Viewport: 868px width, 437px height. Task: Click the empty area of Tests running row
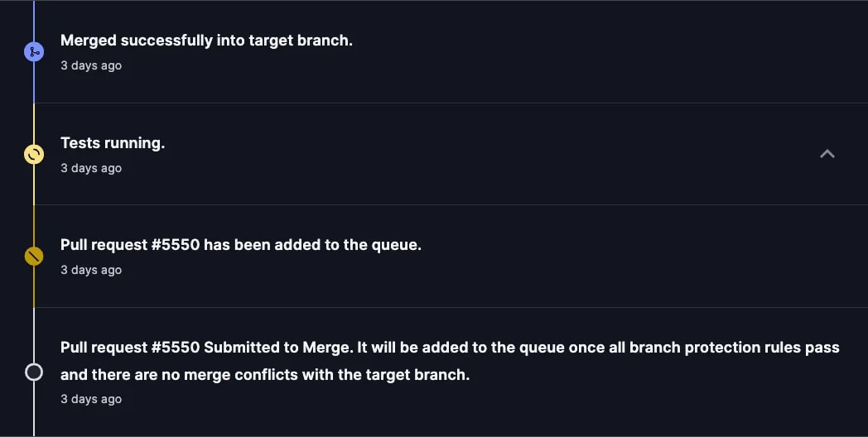487,154
